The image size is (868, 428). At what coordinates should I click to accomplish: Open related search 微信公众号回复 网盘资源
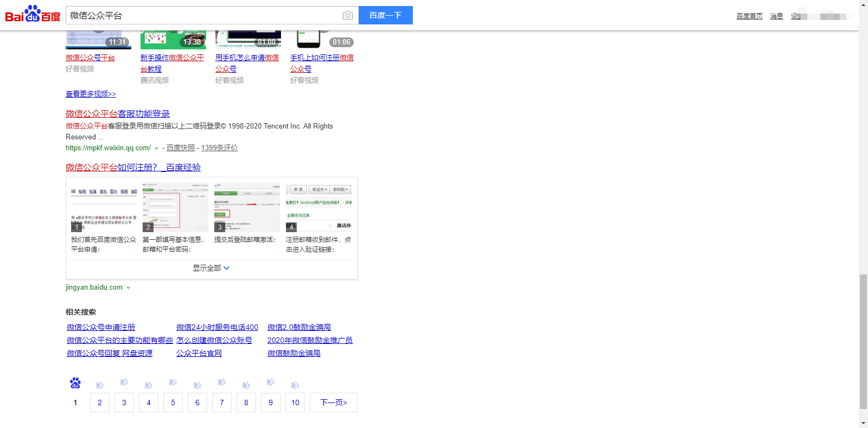click(x=110, y=353)
